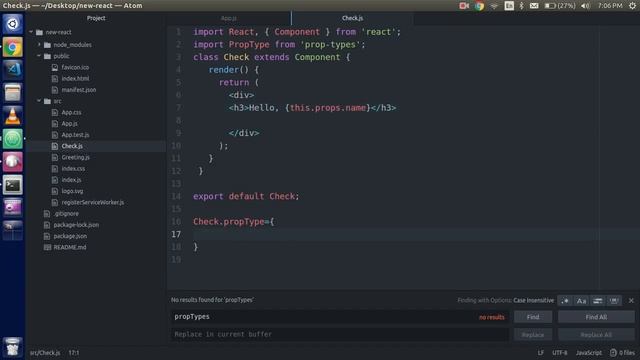Launch VLC media player from the dock
The image size is (640, 360).
[13, 116]
